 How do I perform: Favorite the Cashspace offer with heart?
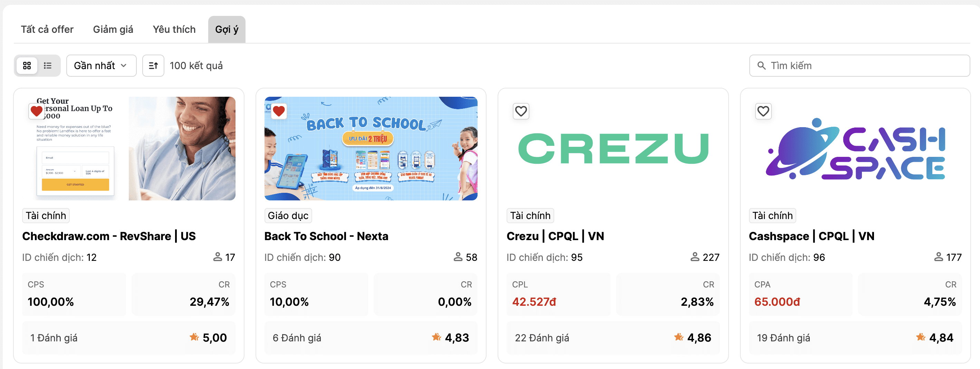(763, 111)
